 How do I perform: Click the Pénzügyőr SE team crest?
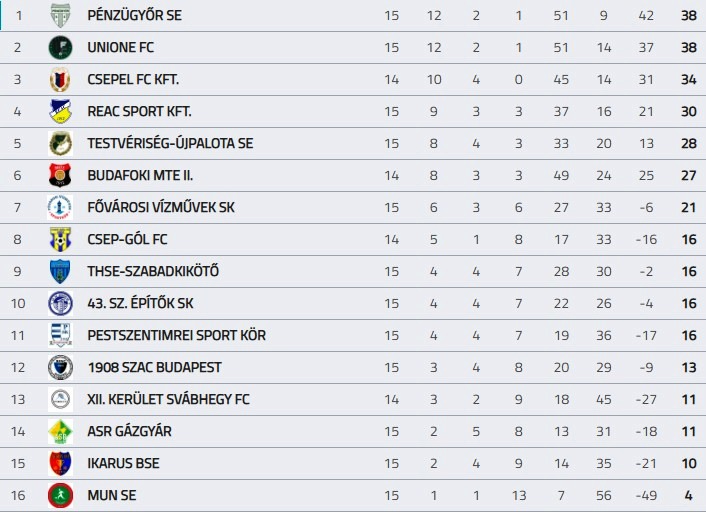click(x=60, y=16)
